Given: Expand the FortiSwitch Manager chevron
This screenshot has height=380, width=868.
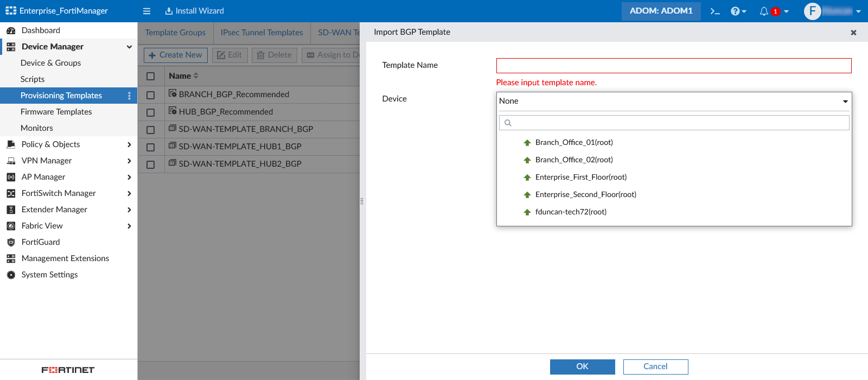Looking at the screenshot, I should [x=129, y=193].
